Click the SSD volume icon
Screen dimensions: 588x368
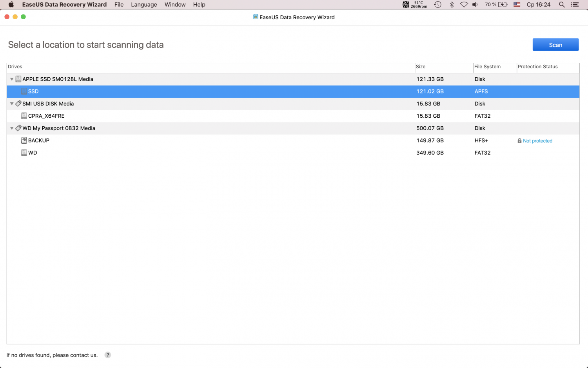click(24, 91)
